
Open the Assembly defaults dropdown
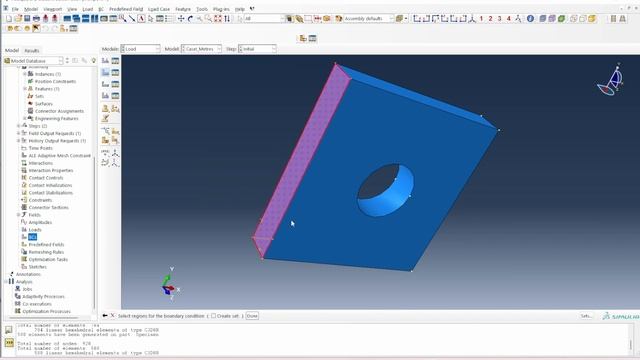(368, 18)
